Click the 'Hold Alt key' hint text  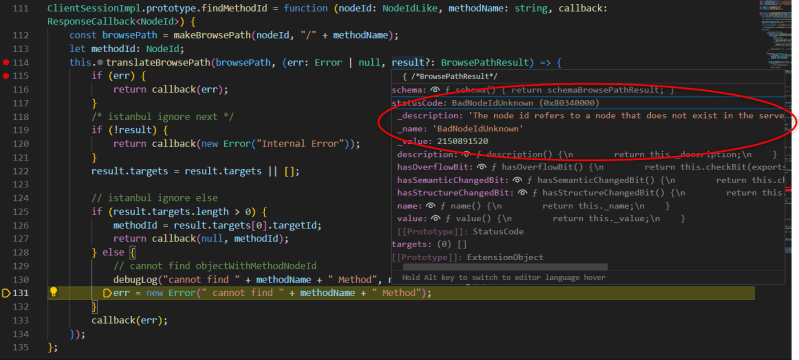[503, 277]
